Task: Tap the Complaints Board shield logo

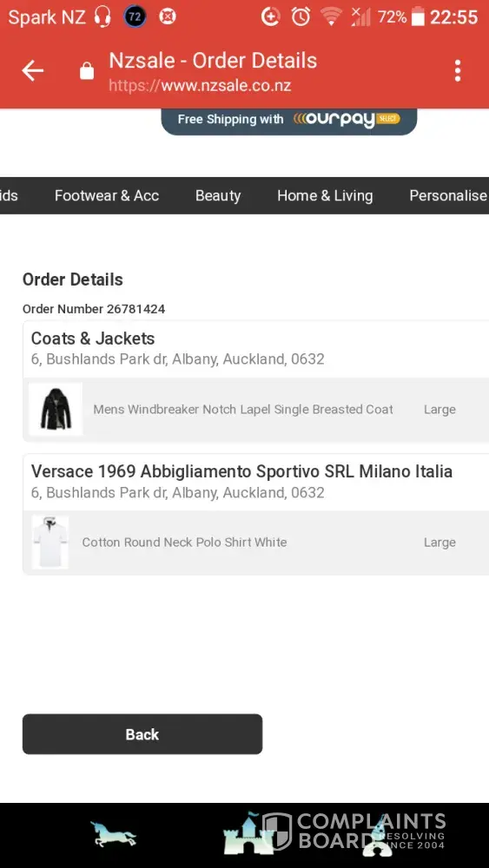Action: [x=277, y=832]
